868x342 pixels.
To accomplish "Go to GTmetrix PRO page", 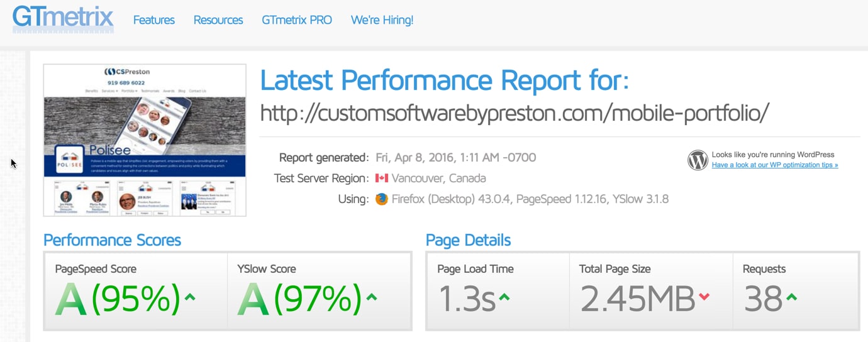I will point(297,20).
